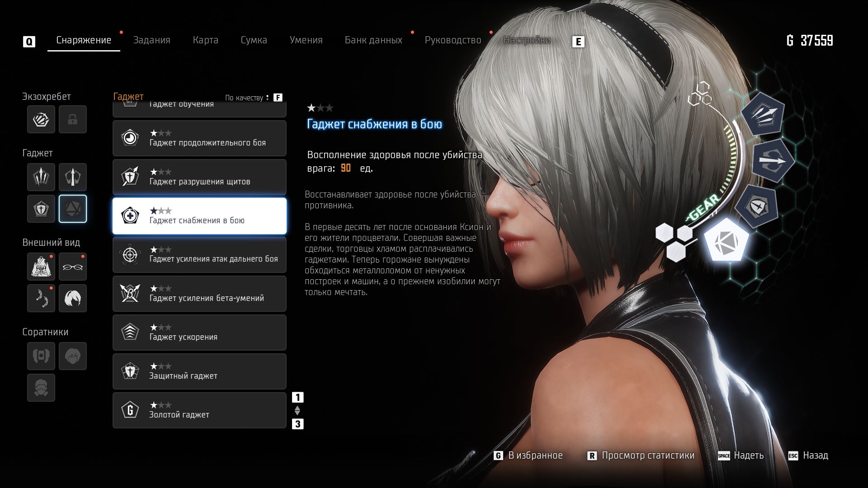
Task: Open the 'По качеству' sort dropdown
Action: (x=247, y=98)
